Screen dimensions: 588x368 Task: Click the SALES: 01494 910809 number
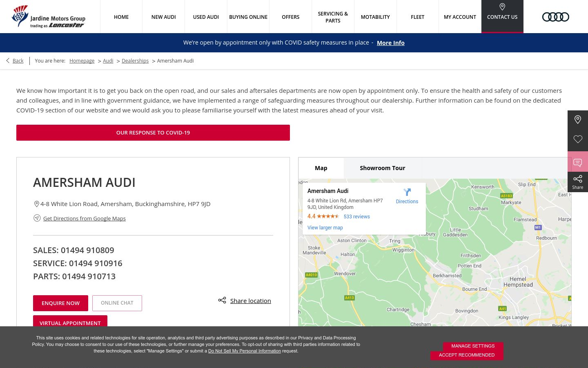73,250
